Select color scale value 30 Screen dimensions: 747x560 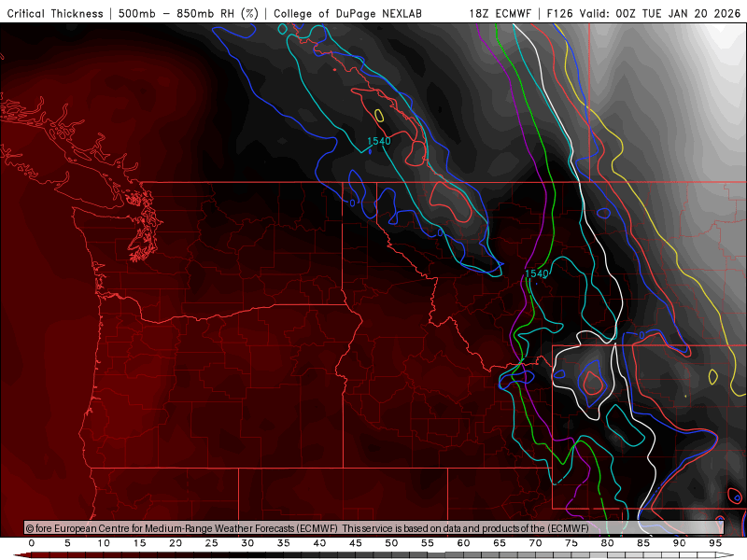click(247, 543)
